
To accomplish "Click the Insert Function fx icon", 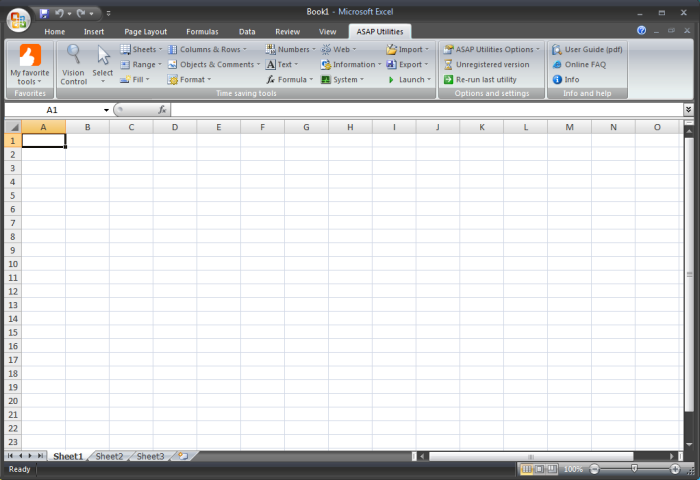I will tap(162, 109).
